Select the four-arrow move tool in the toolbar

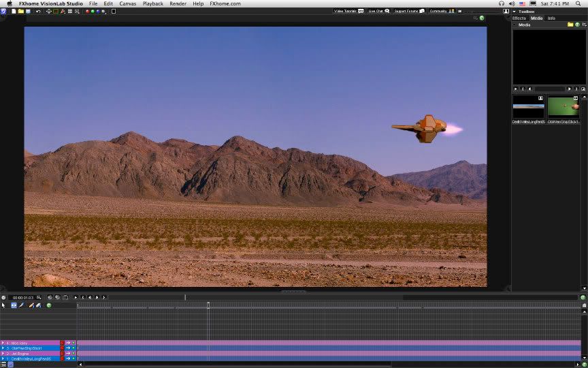click(x=49, y=12)
